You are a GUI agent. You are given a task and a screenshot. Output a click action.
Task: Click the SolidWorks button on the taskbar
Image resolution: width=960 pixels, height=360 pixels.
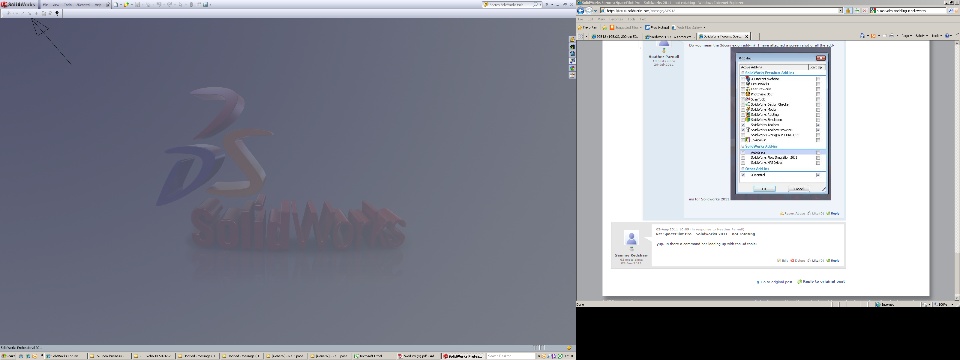pyautogui.click(x=462, y=356)
